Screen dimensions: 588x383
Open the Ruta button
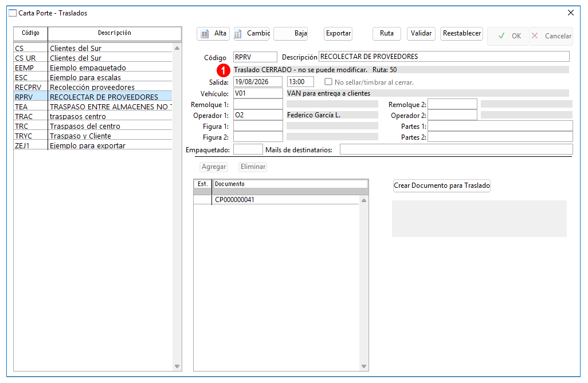pyautogui.click(x=387, y=33)
